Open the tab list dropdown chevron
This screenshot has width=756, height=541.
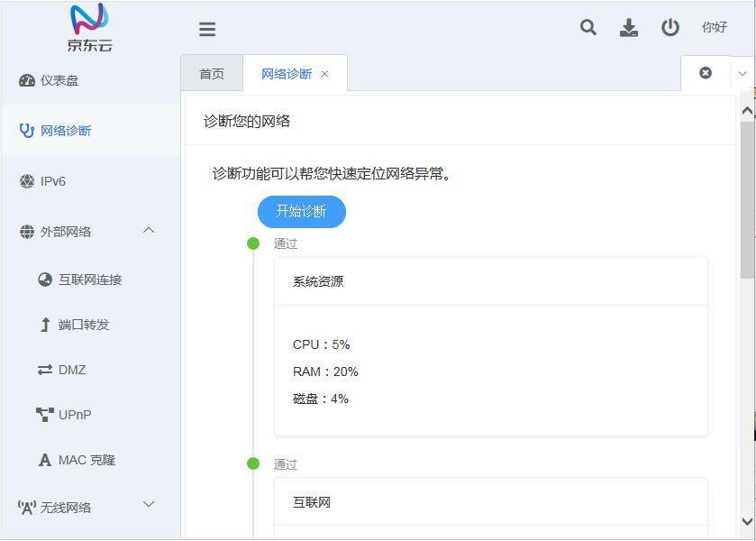(x=743, y=73)
